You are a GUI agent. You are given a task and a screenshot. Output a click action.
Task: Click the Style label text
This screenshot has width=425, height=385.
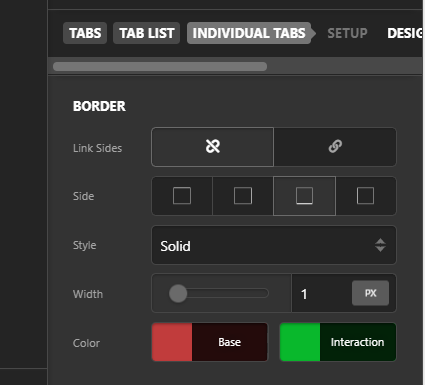[85, 245]
